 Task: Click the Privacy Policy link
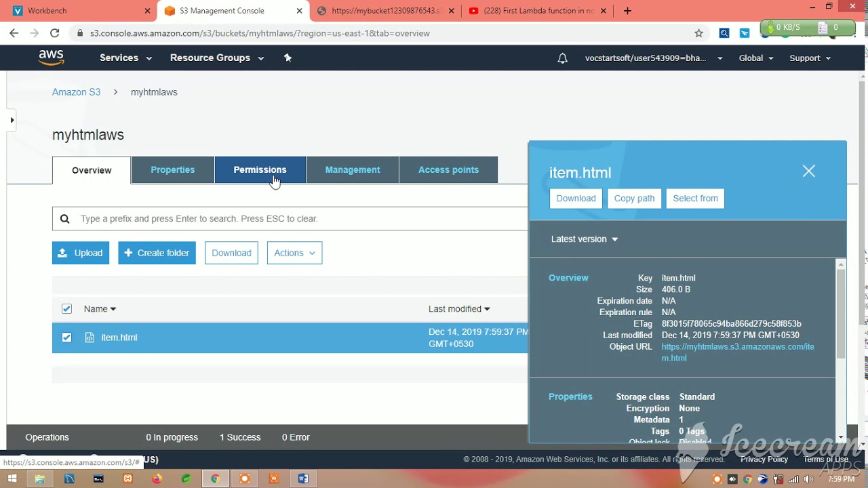click(x=764, y=460)
